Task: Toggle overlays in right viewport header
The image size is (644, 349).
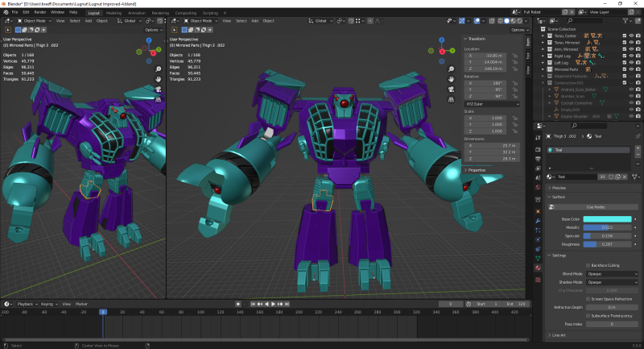Action: pos(477,21)
